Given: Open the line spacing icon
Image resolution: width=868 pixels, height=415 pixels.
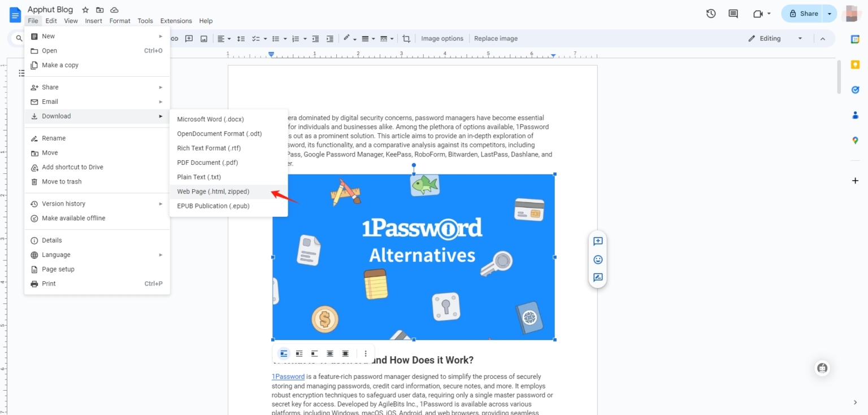Looking at the screenshot, I should tap(241, 38).
